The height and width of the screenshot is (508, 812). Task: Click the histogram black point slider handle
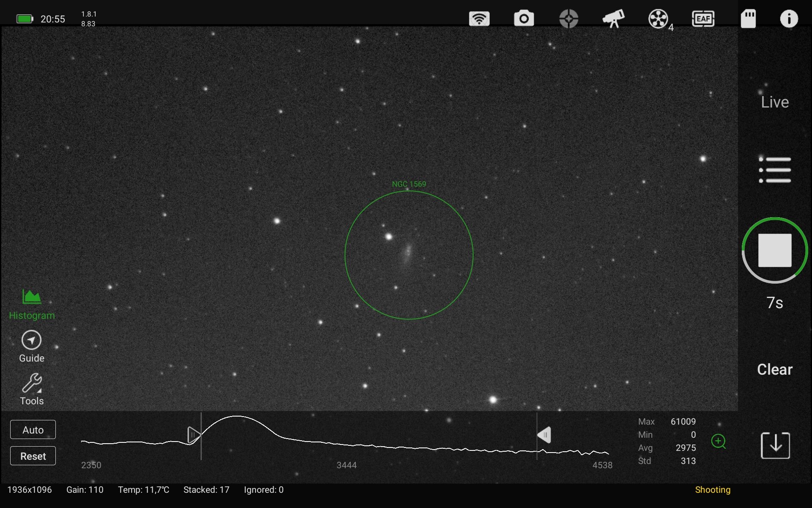point(193,435)
